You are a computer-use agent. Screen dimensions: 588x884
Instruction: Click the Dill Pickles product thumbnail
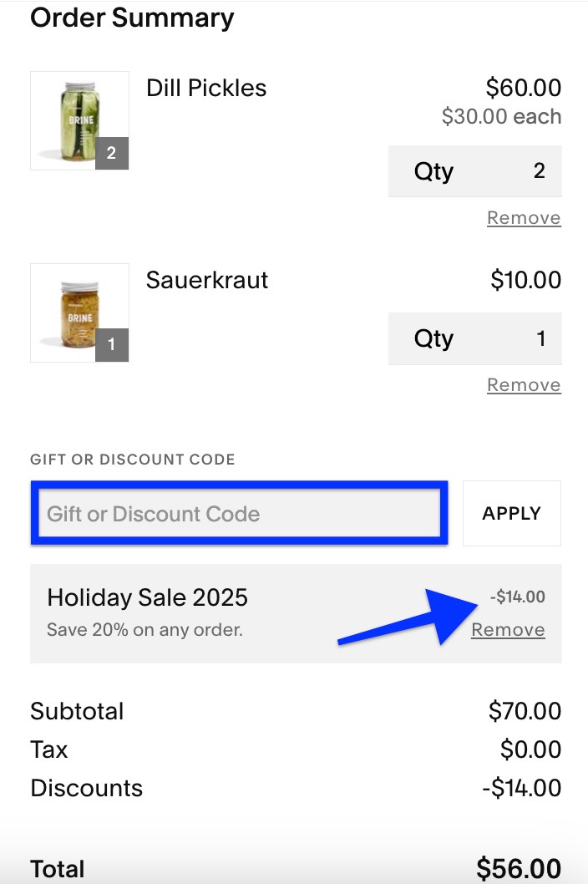click(x=79, y=120)
